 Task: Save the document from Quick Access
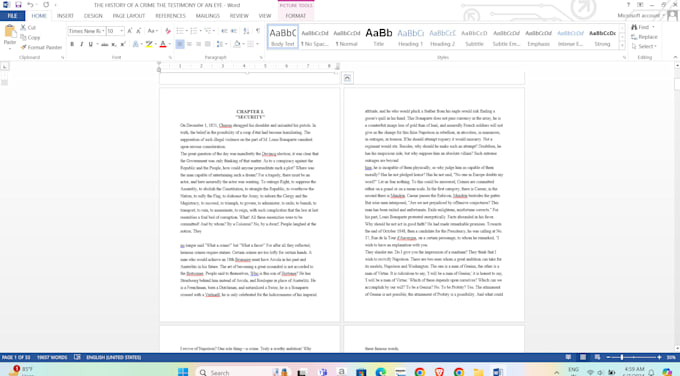pyautogui.click(x=18, y=5)
